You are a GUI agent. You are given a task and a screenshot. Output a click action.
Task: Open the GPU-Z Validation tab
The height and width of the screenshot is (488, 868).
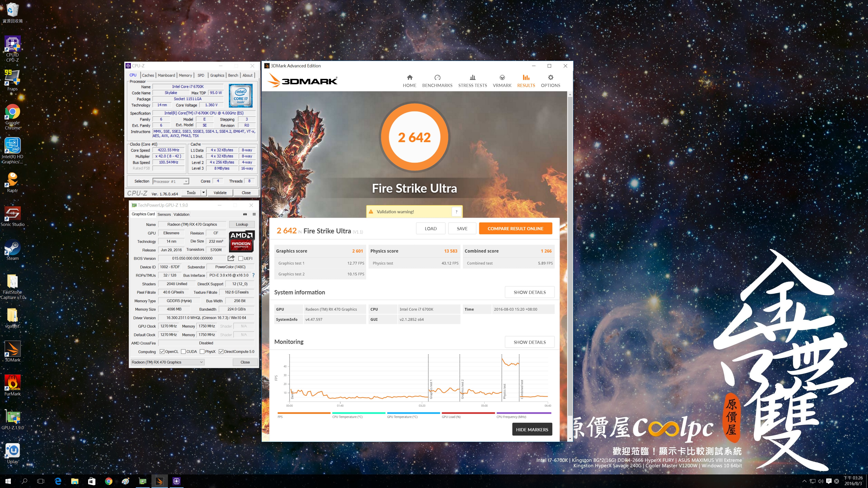pyautogui.click(x=181, y=214)
